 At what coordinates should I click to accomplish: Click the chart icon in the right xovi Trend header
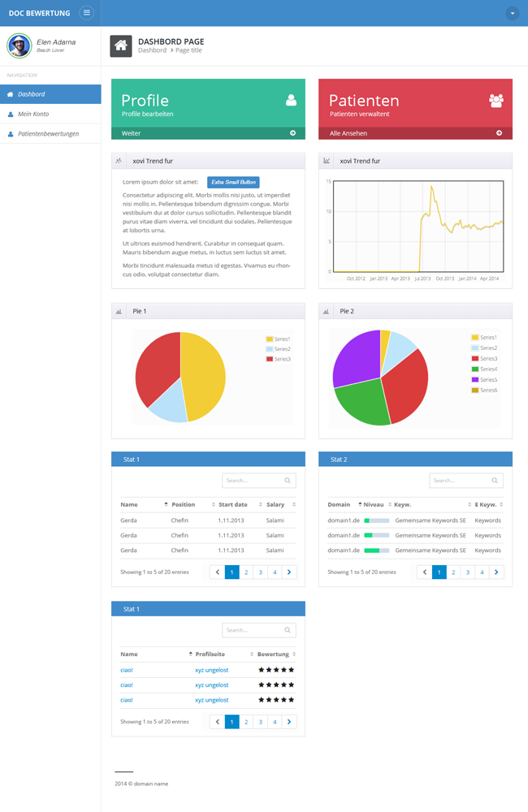[x=327, y=161]
